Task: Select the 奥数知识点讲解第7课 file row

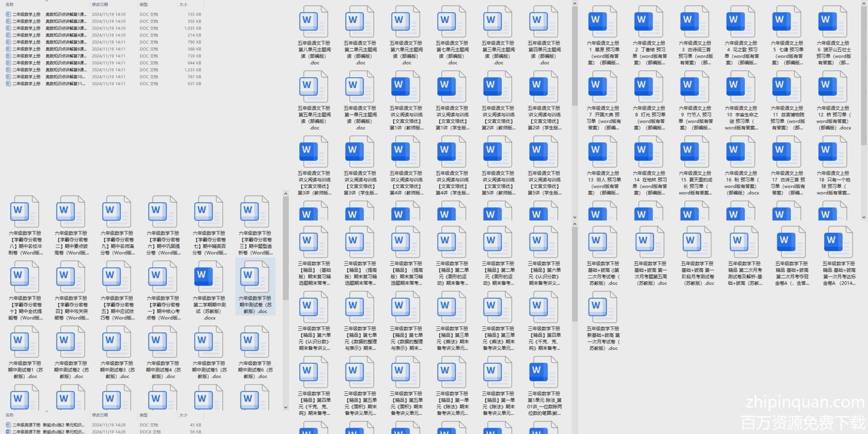Action: 103,56
